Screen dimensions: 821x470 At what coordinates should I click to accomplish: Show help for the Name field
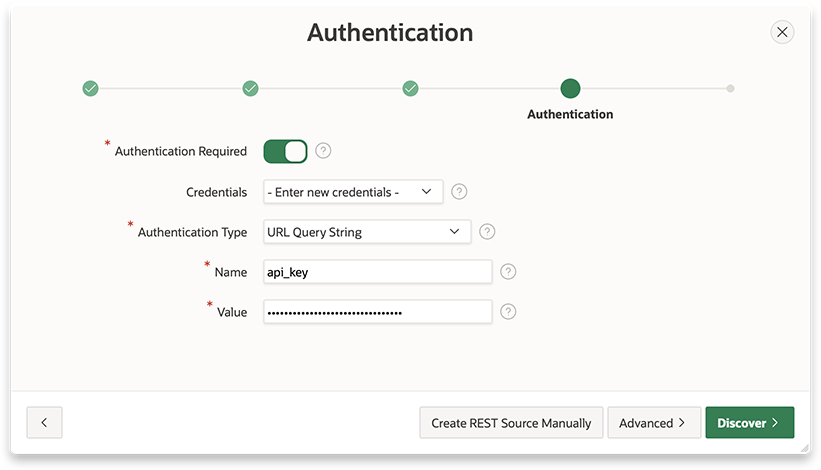pyautogui.click(x=508, y=271)
